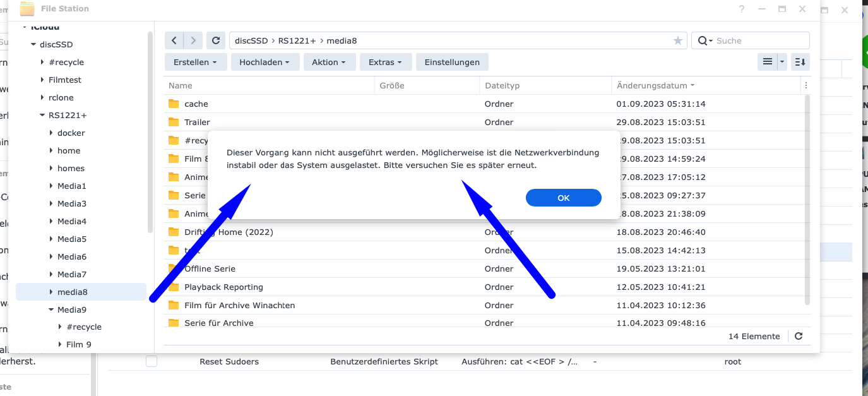Click the File Station folder logo icon
The height and width of the screenshot is (396, 868).
(x=27, y=9)
